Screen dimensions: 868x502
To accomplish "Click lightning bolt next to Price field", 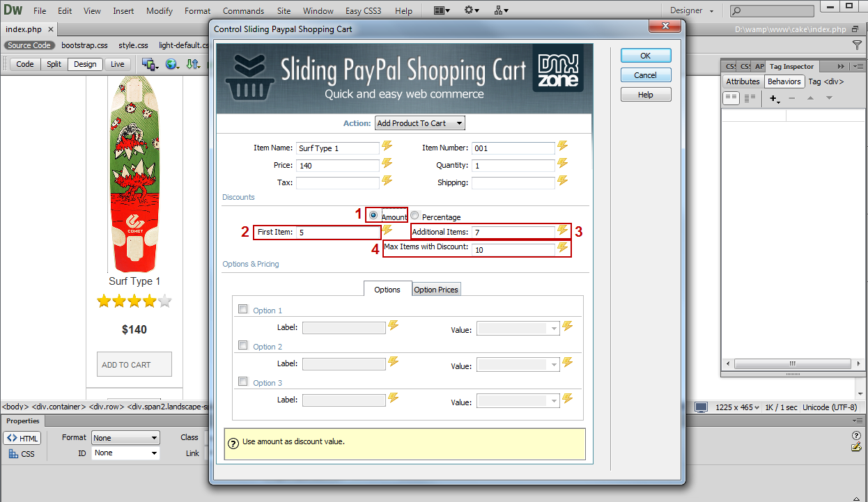I will (387, 164).
